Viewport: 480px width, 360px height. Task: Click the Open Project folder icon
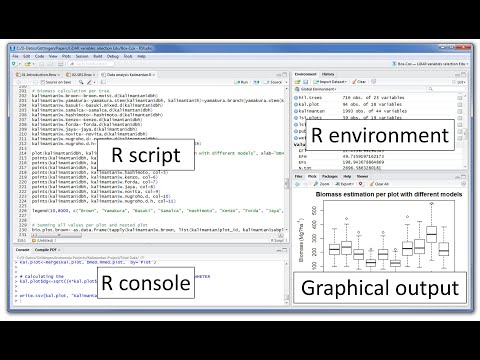pos(27,64)
